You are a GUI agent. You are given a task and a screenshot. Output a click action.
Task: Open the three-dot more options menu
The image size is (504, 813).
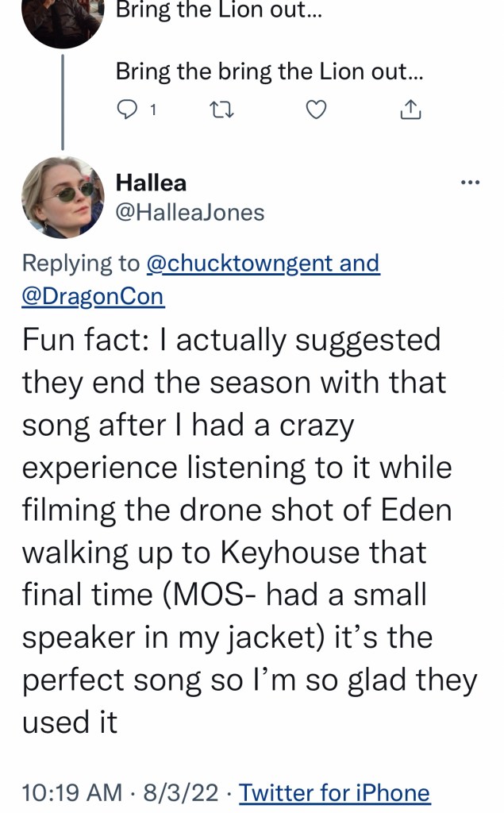point(470,183)
